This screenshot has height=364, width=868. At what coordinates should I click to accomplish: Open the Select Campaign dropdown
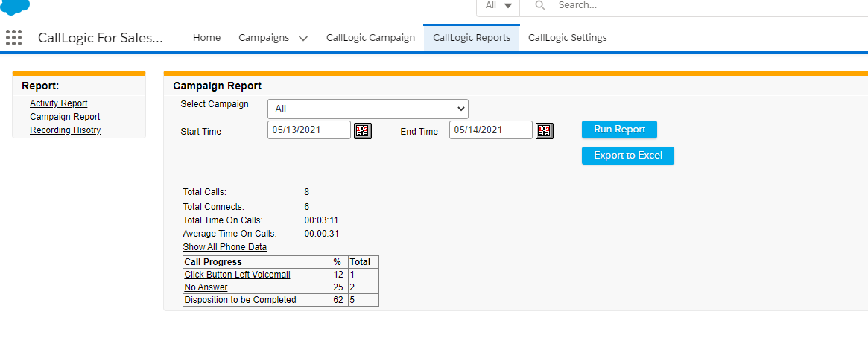click(x=368, y=109)
